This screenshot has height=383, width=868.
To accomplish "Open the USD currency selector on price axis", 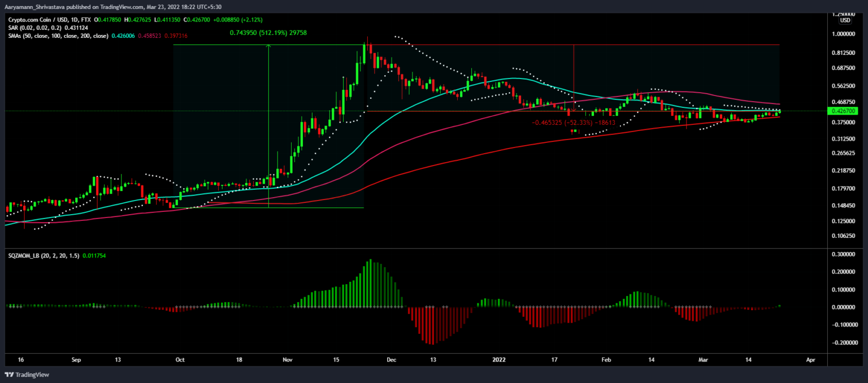I will pos(845,20).
